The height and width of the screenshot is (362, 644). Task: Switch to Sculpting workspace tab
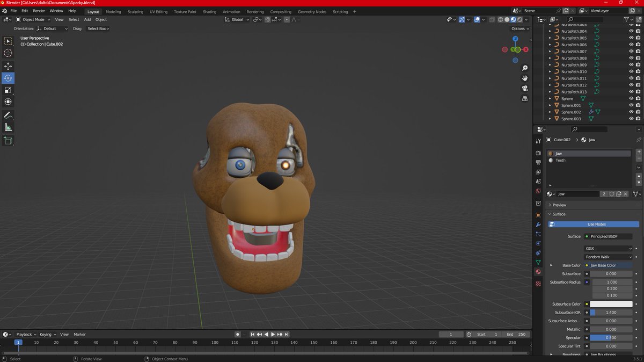click(135, 11)
